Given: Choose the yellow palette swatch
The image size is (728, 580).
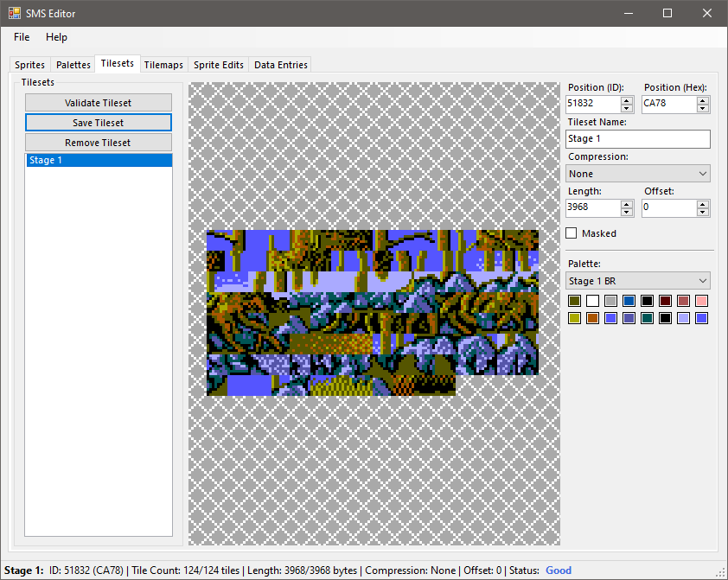Looking at the screenshot, I should tap(574, 318).
